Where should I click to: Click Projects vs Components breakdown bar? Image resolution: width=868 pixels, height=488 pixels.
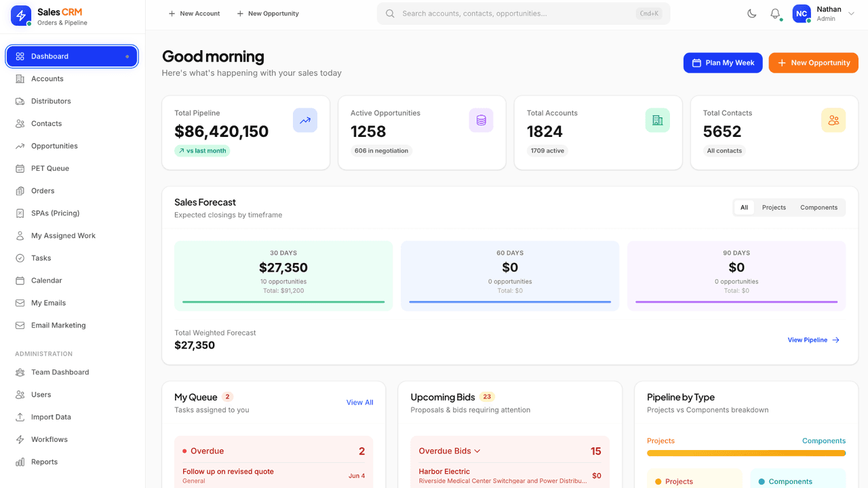[746, 453]
